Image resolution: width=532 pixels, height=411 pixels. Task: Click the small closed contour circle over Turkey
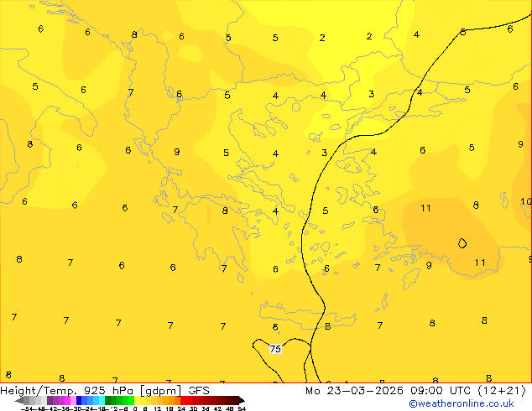pos(462,243)
